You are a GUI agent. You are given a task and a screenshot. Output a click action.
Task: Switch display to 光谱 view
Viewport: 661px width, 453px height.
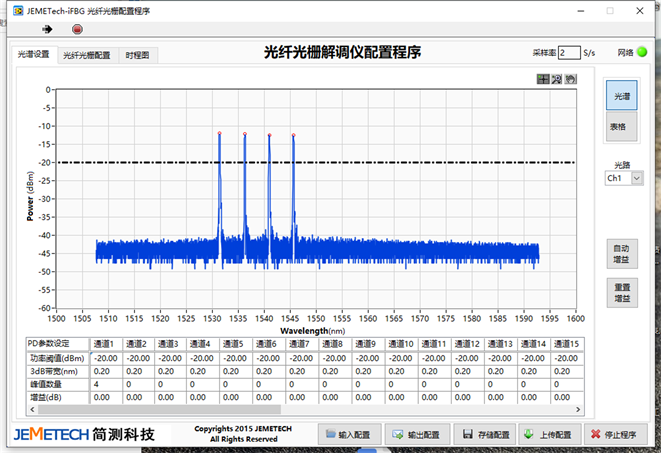tap(622, 97)
